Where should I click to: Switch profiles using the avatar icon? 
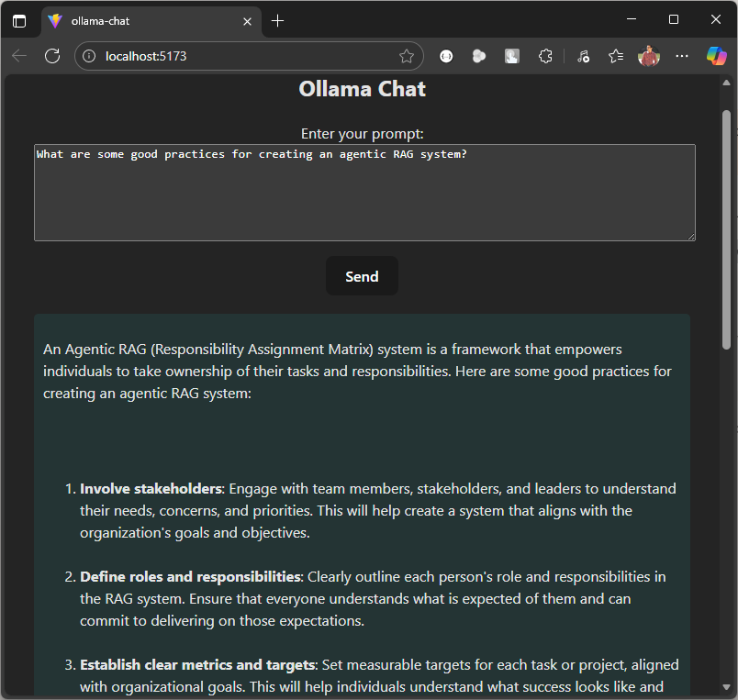tap(649, 56)
